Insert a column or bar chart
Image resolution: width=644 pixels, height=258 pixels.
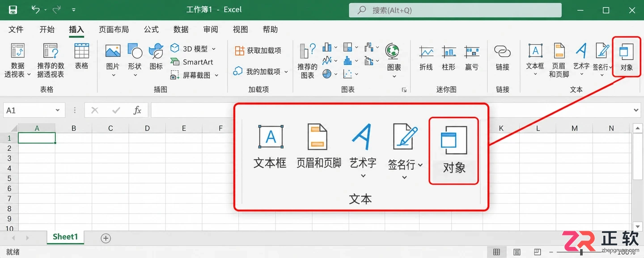click(327, 47)
